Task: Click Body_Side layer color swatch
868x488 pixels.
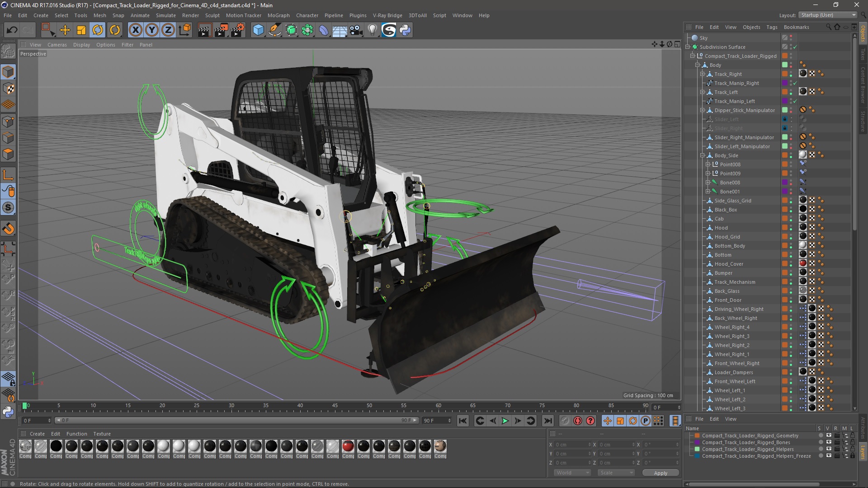Action: (x=785, y=155)
